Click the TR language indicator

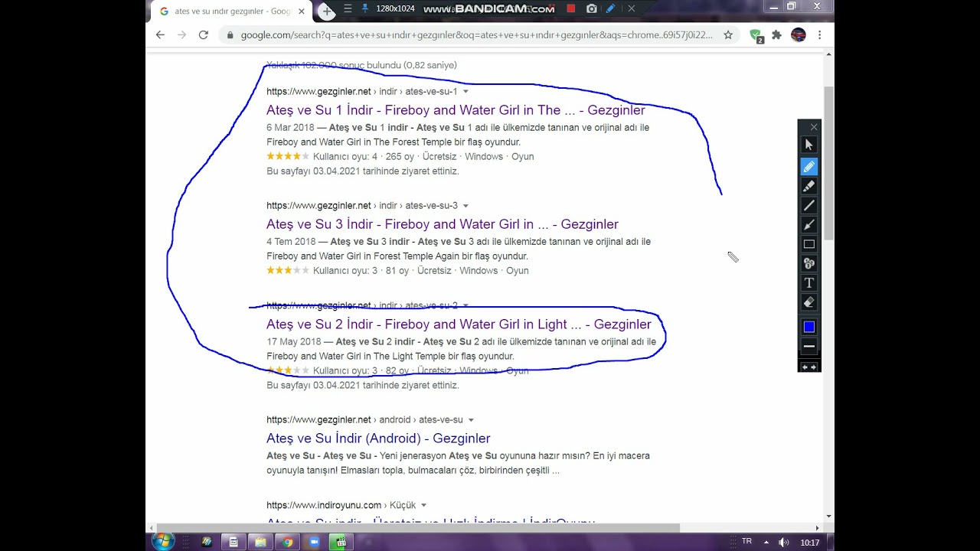(x=746, y=541)
